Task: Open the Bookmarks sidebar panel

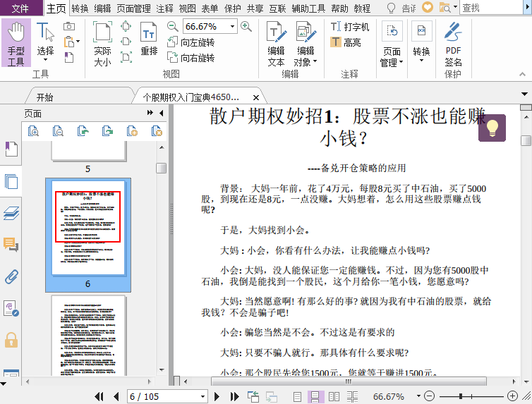Action: 11,149
